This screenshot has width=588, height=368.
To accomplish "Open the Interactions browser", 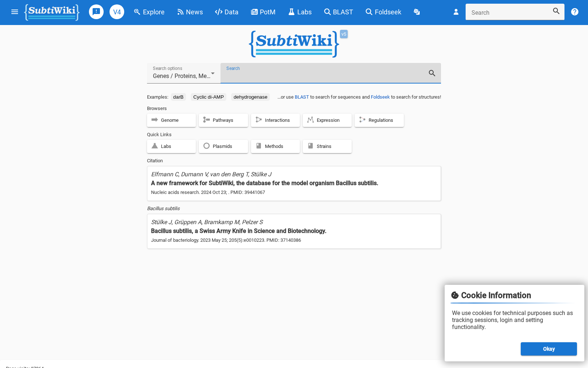I will (275, 120).
